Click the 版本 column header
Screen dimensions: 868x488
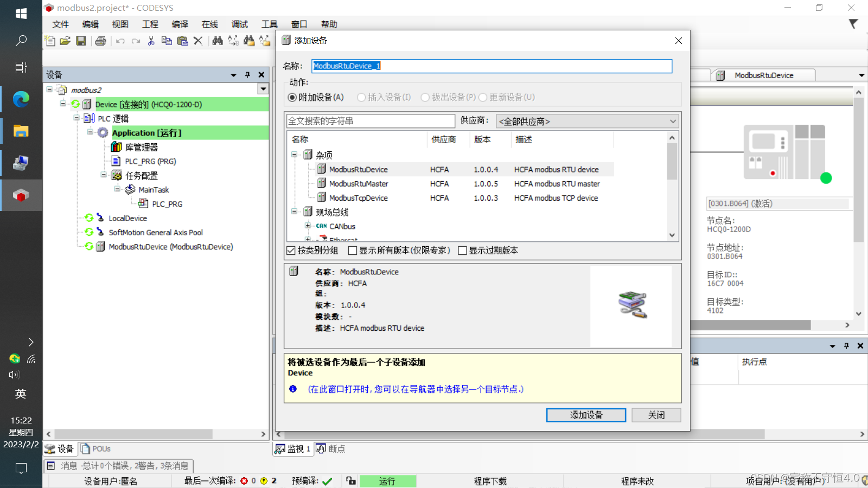pyautogui.click(x=490, y=139)
